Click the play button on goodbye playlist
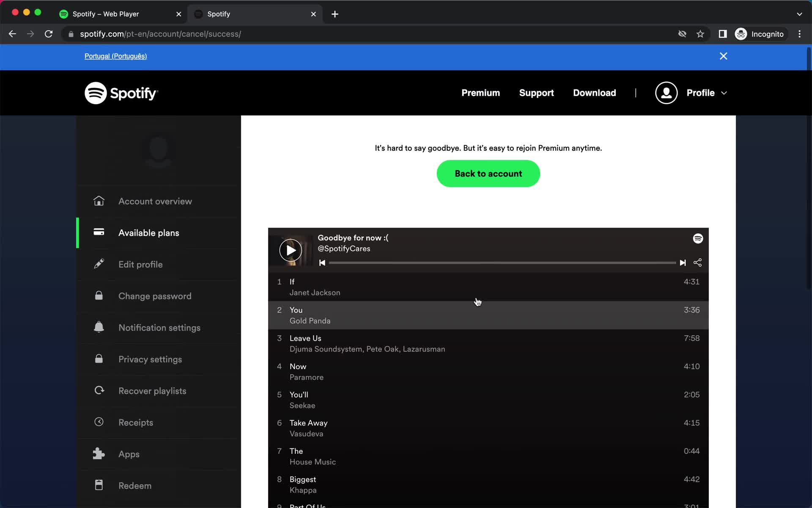The width and height of the screenshot is (812, 508). [290, 251]
